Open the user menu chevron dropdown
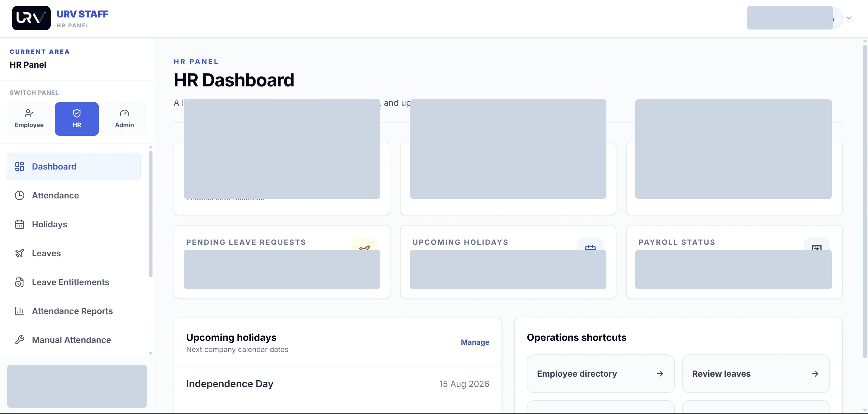The width and height of the screenshot is (868, 414). [x=849, y=18]
